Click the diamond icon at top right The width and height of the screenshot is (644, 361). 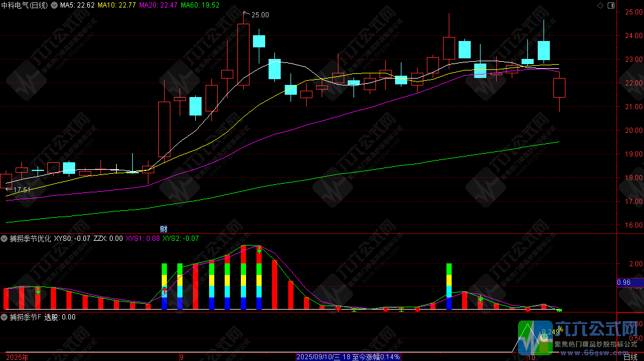click(600, 5)
